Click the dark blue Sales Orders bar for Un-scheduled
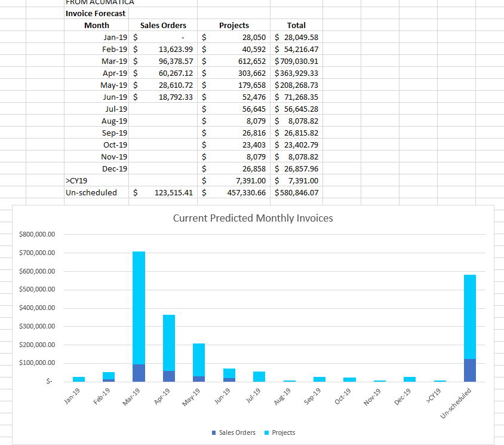Viewport: 504px width, 445px height. pyautogui.click(x=470, y=370)
